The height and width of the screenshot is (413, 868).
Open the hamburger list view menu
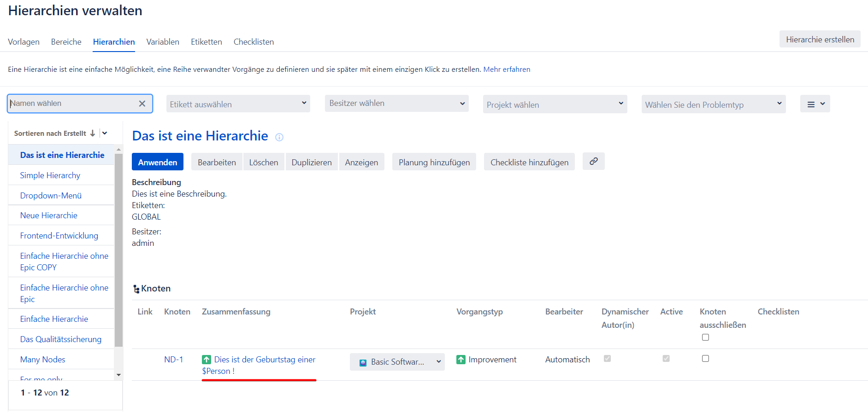[x=815, y=104]
